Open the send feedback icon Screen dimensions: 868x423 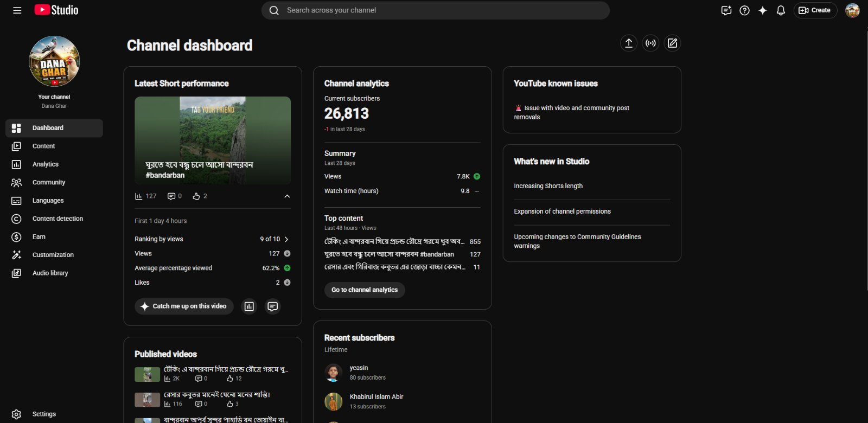[x=726, y=10]
